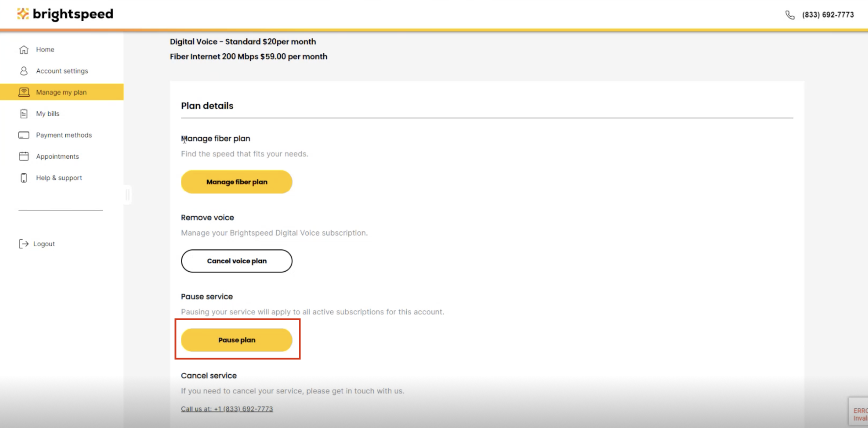Open Appointments in the sidebar

click(57, 156)
